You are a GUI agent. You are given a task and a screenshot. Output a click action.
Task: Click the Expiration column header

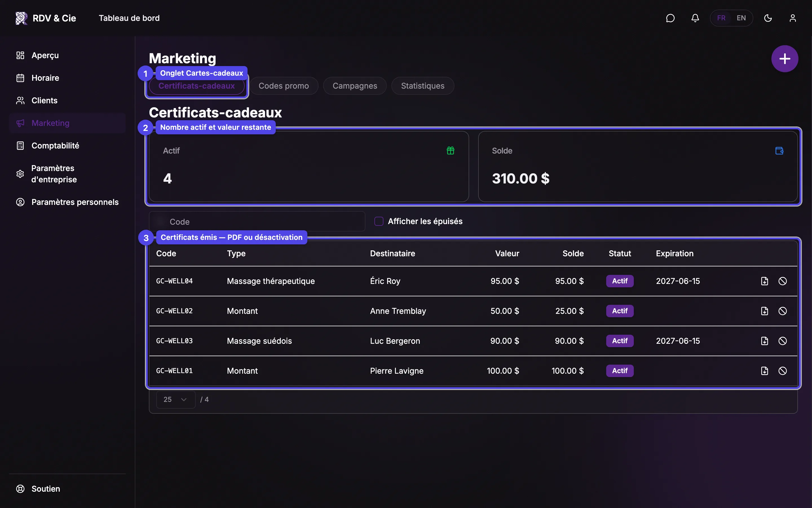[674, 254]
